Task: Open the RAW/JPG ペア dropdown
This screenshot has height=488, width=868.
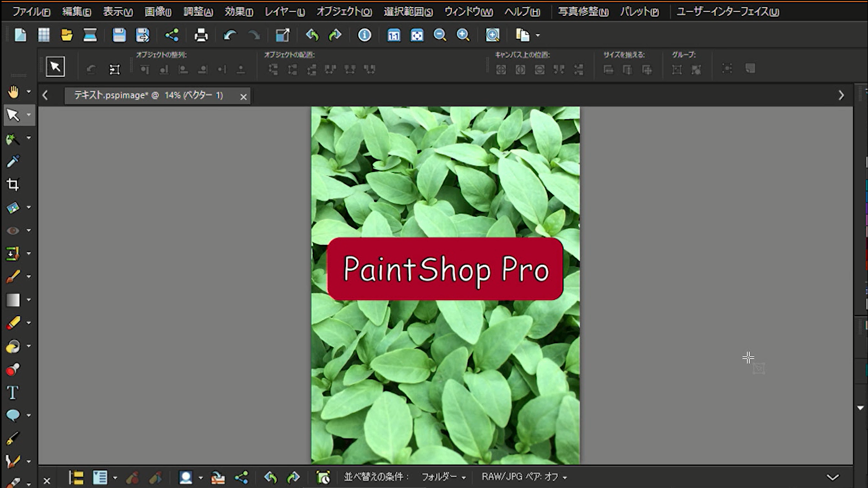Action: (x=524, y=477)
